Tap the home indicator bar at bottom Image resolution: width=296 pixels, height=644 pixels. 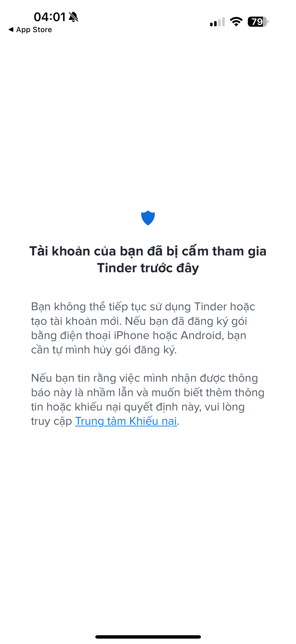pyautogui.click(x=148, y=637)
